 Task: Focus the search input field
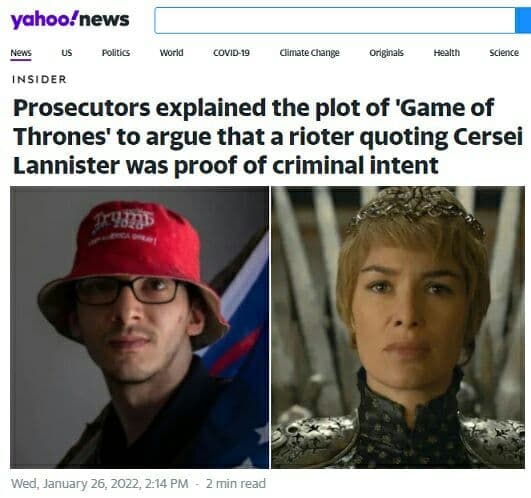[335, 20]
